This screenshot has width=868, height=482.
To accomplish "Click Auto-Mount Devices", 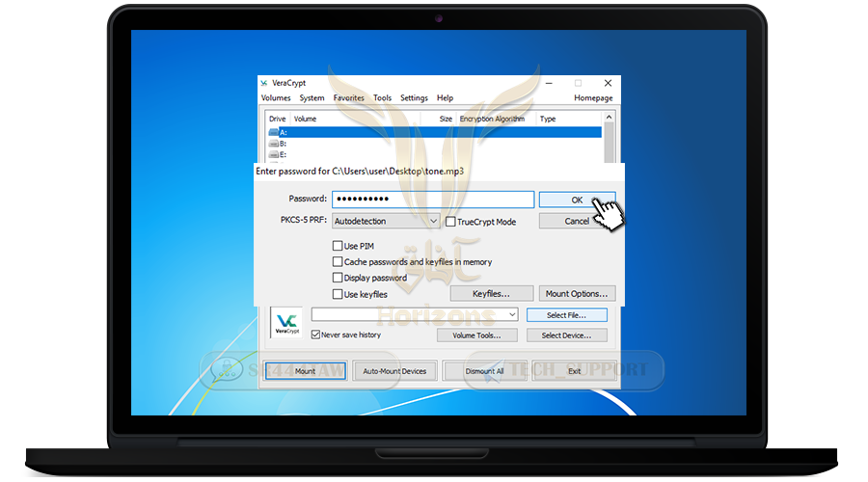I will coord(394,371).
